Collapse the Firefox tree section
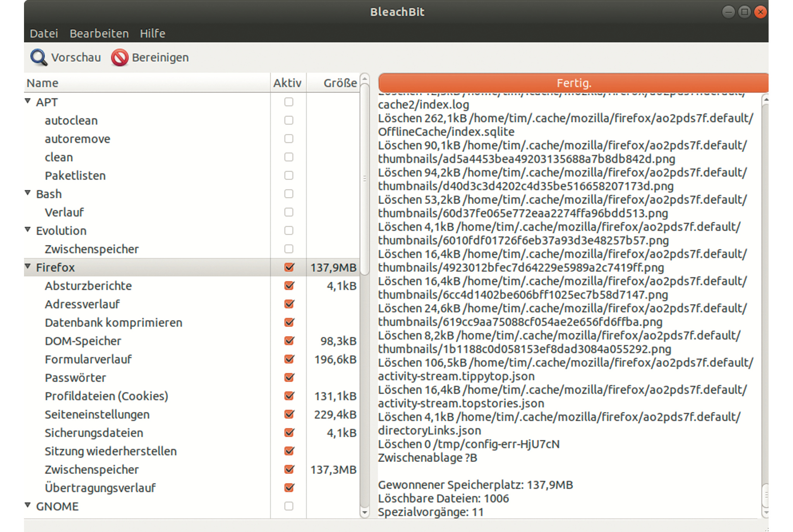The image size is (793, 532). [28, 266]
